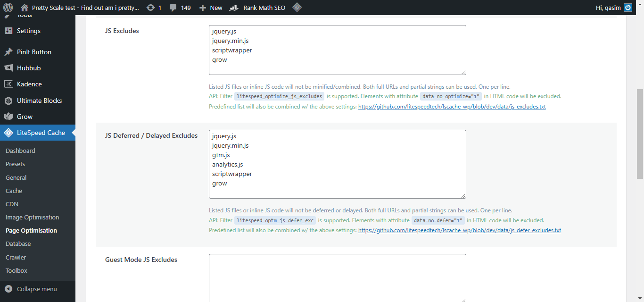Open the Hubbub sidebar menu
The width and height of the screenshot is (644, 302).
click(x=29, y=68)
